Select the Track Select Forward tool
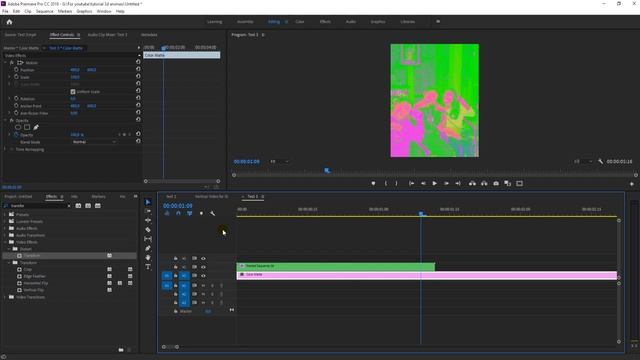The height and width of the screenshot is (360, 640). click(x=148, y=211)
